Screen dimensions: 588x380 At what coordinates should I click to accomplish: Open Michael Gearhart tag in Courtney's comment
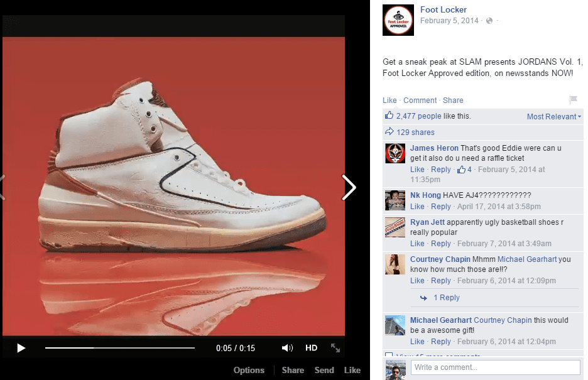click(527, 259)
